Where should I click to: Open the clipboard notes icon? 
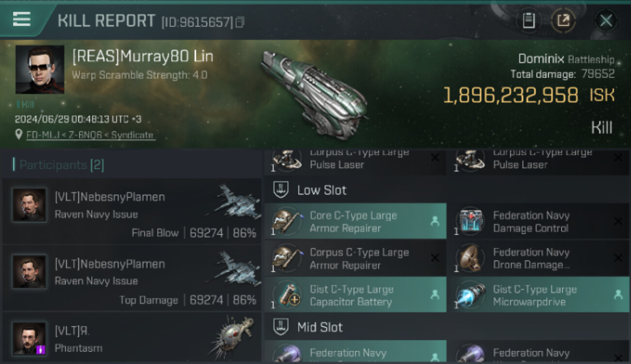[x=529, y=21]
